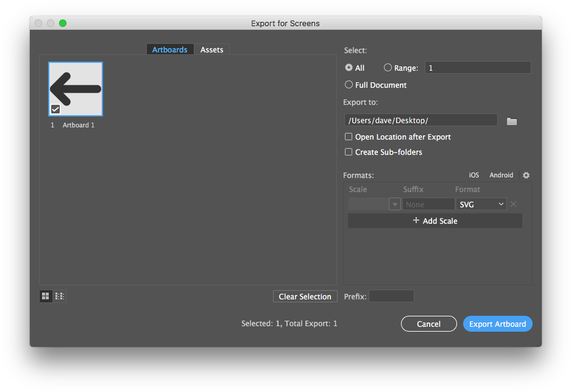Click the Scale value field

pos(369,204)
